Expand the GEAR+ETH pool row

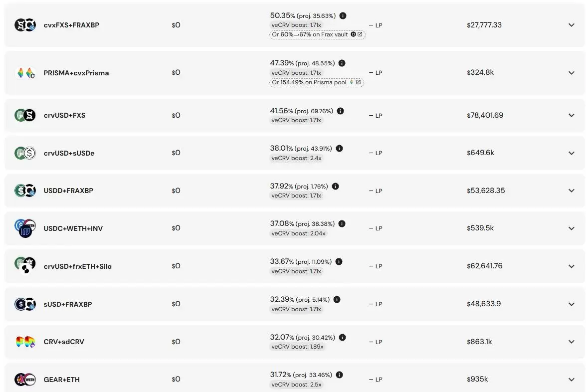(x=572, y=380)
